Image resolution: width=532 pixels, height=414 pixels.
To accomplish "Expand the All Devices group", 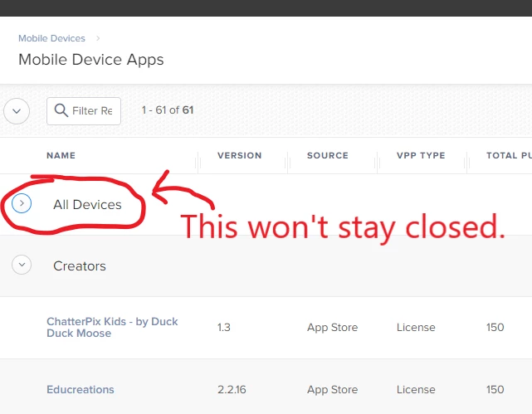I will [22, 203].
